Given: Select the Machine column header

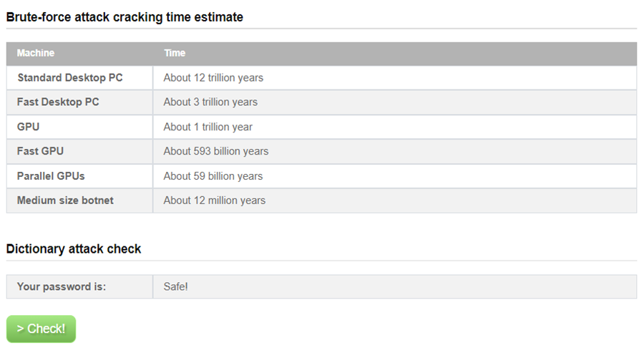Looking at the screenshot, I should pos(35,53).
